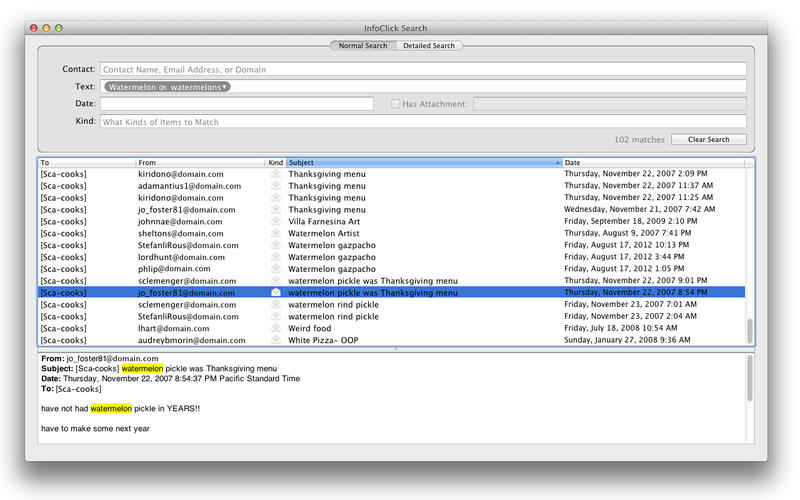Viewport: 800px width, 500px height.
Task: Click the mail icon for lhart@domain.com's email
Action: pyautogui.click(x=275, y=328)
